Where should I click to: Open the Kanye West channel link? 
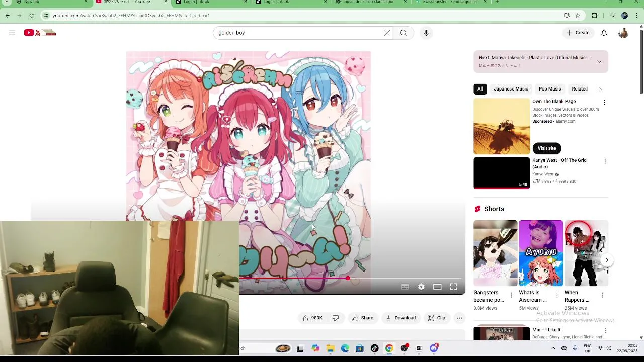[543, 174]
